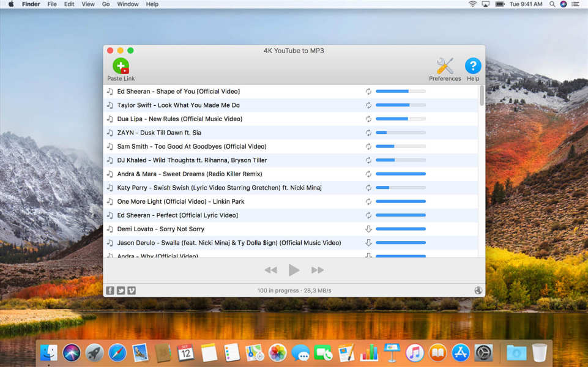This screenshot has width=588, height=367.
Task: Click the refresh icon for Katy Perry - Swish Swish
Action: tap(368, 188)
